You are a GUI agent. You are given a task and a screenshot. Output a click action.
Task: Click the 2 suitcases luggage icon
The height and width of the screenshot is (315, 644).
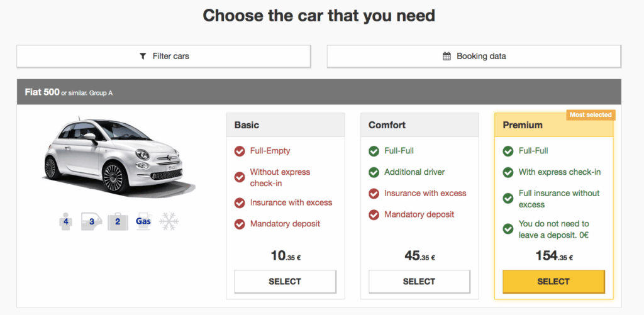(x=117, y=221)
